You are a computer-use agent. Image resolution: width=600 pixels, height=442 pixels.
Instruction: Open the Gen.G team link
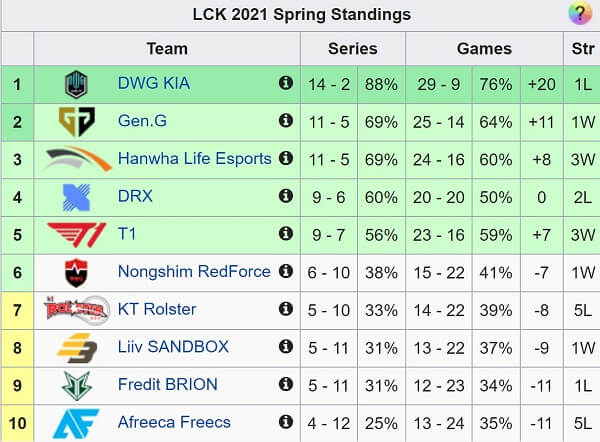(x=142, y=121)
